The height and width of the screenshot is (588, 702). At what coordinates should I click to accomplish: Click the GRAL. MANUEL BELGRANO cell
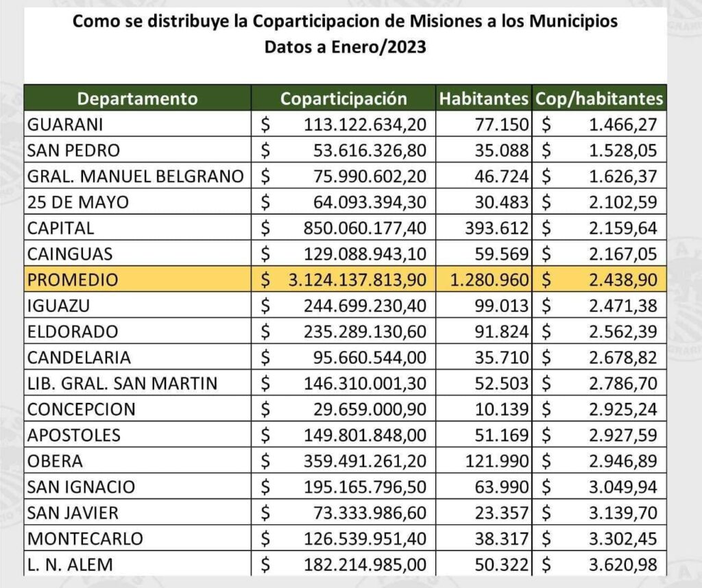(x=135, y=176)
